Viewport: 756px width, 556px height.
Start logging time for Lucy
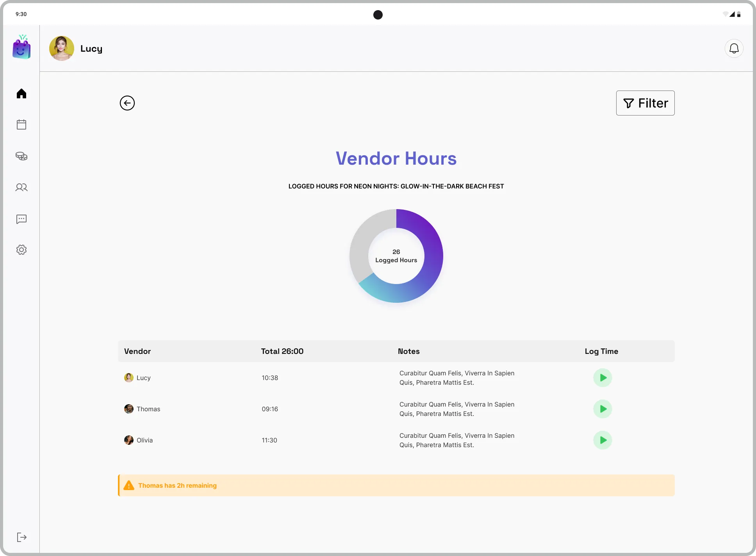point(603,378)
